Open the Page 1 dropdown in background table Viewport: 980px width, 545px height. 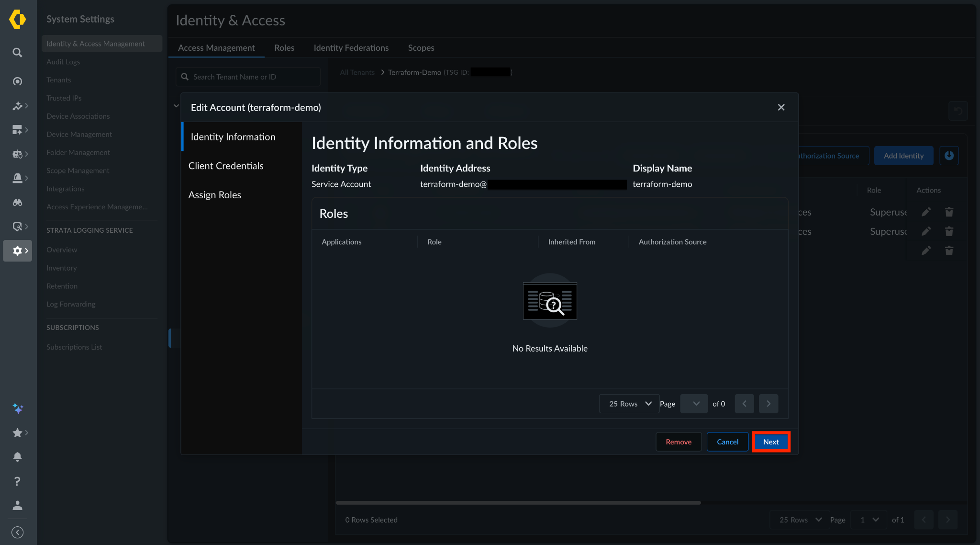click(869, 520)
